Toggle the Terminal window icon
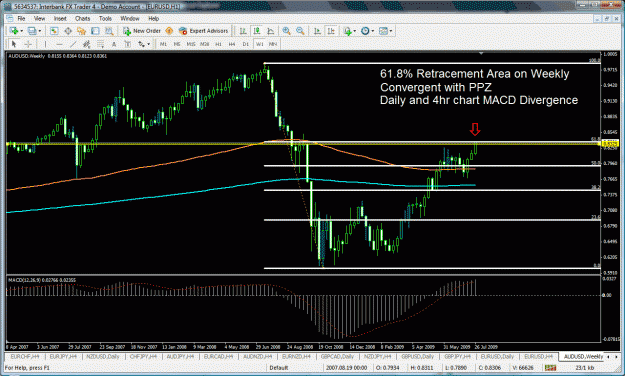The width and height of the screenshot is (625, 376). 95,31
